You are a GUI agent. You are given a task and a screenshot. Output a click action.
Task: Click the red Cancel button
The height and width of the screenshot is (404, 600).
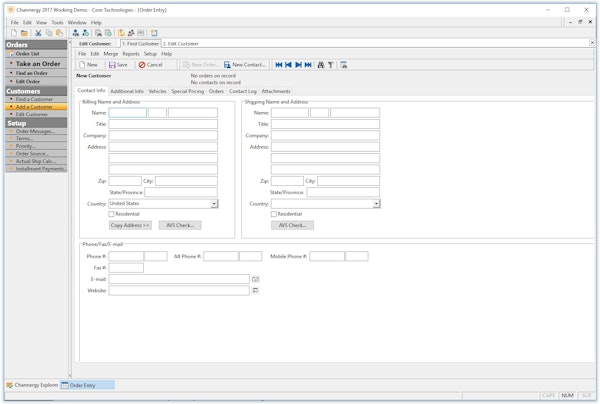point(151,65)
